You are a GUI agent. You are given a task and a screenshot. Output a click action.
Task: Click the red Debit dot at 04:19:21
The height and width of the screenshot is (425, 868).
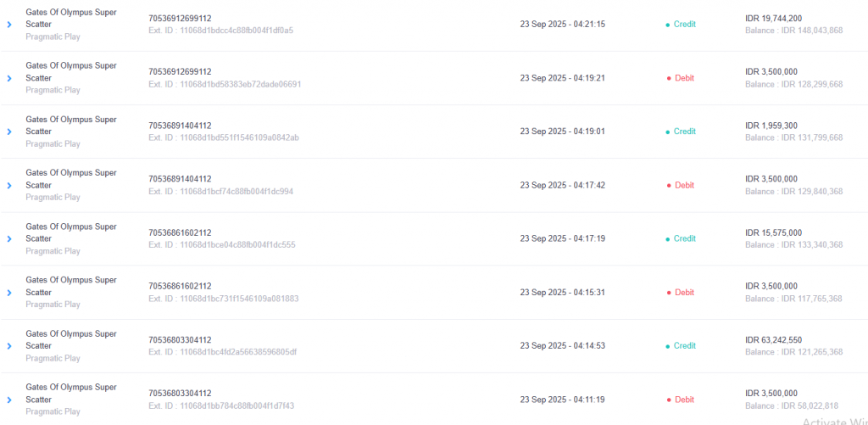668,78
